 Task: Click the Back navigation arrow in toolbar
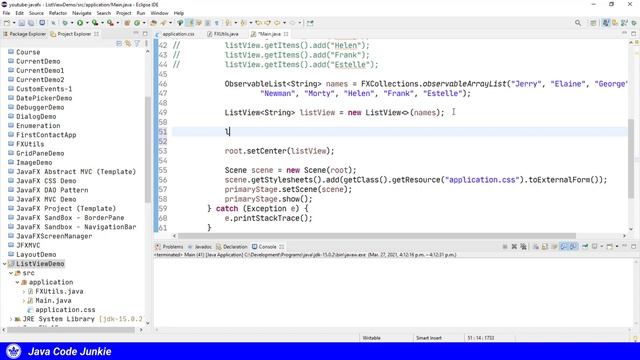tap(277, 23)
